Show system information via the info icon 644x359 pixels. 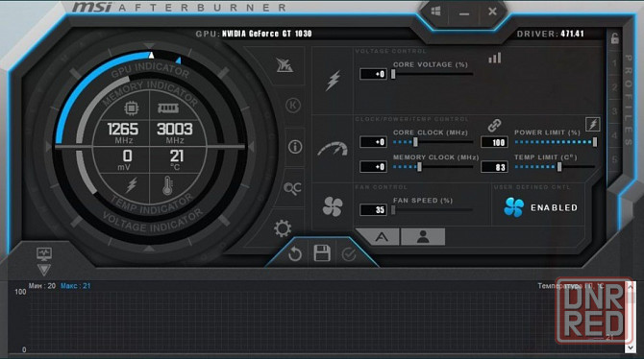295,147
